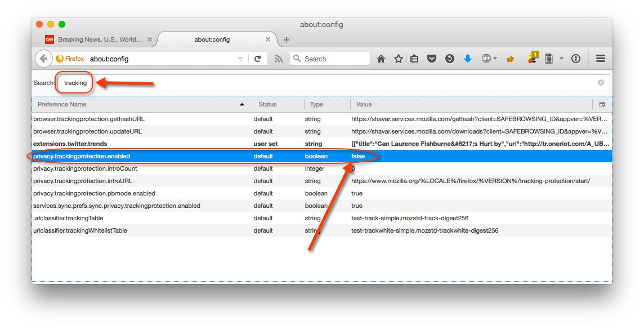Click 'test-trackwhite-simple,mozstd-trackwhite-digest256' value
Screen dimensions: 644x329
tap(424, 230)
